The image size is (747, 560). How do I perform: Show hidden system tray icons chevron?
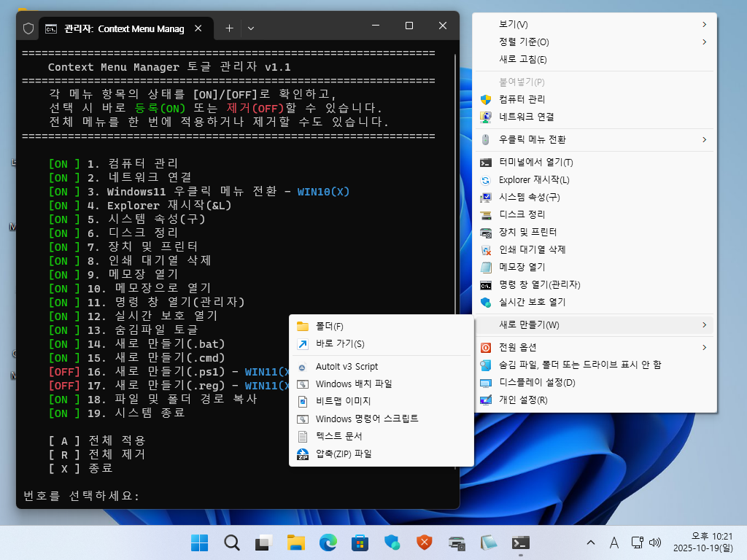[591, 542]
